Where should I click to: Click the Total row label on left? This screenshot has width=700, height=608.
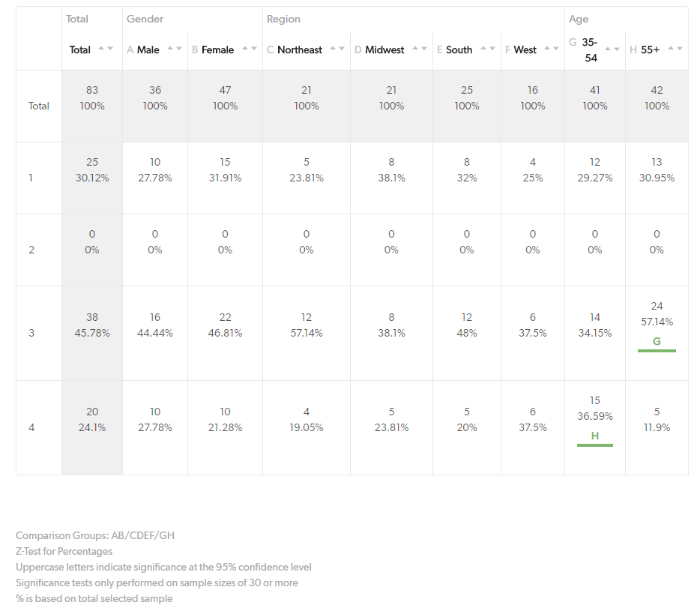(x=39, y=106)
